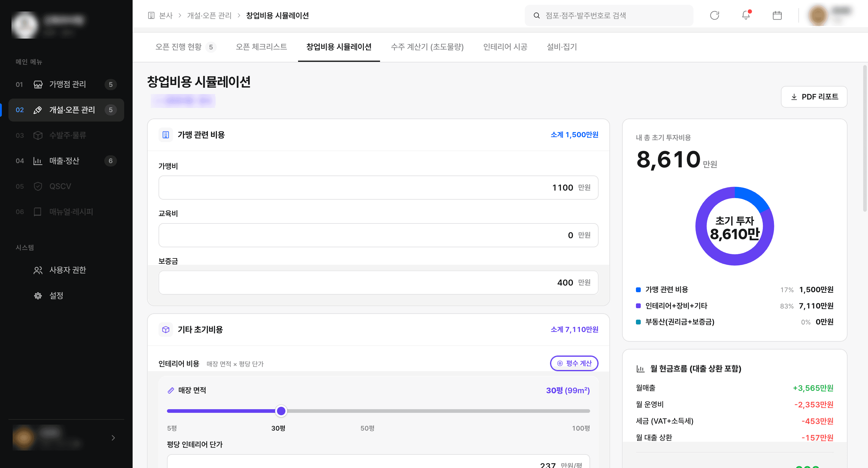Expand the user profile chevron at sidebar bottom
The image size is (868, 468).
point(113,438)
